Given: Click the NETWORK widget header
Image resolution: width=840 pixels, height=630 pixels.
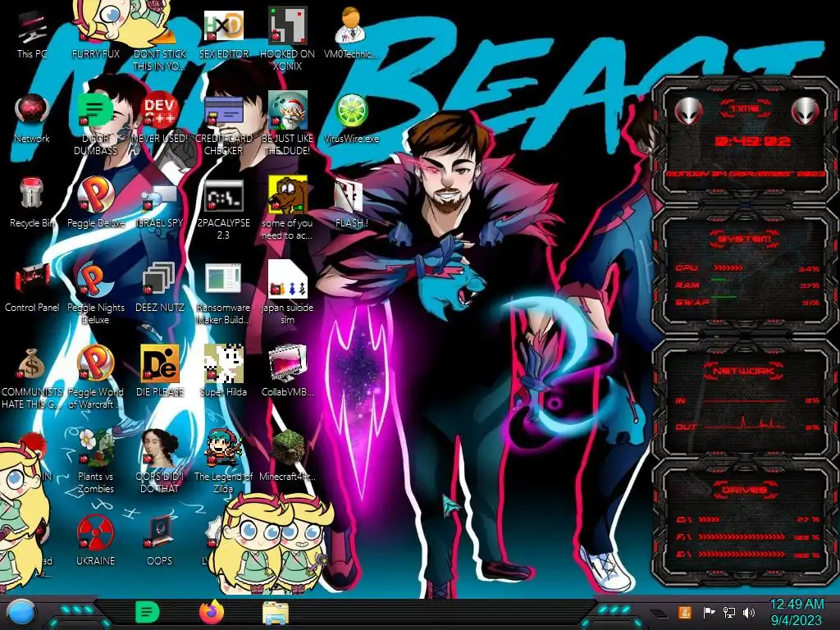Looking at the screenshot, I should [745, 370].
